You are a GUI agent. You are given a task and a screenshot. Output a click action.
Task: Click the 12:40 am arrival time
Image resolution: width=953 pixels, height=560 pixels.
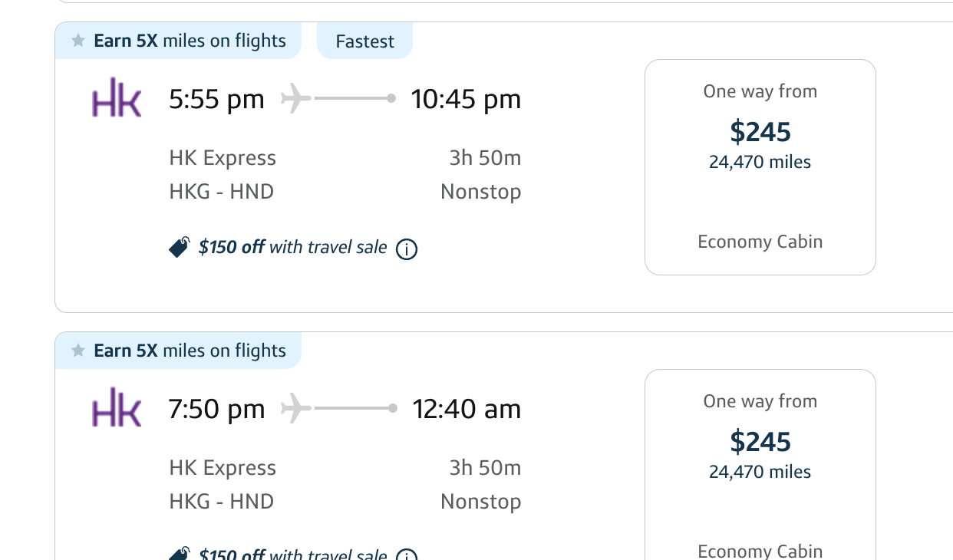coord(467,409)
